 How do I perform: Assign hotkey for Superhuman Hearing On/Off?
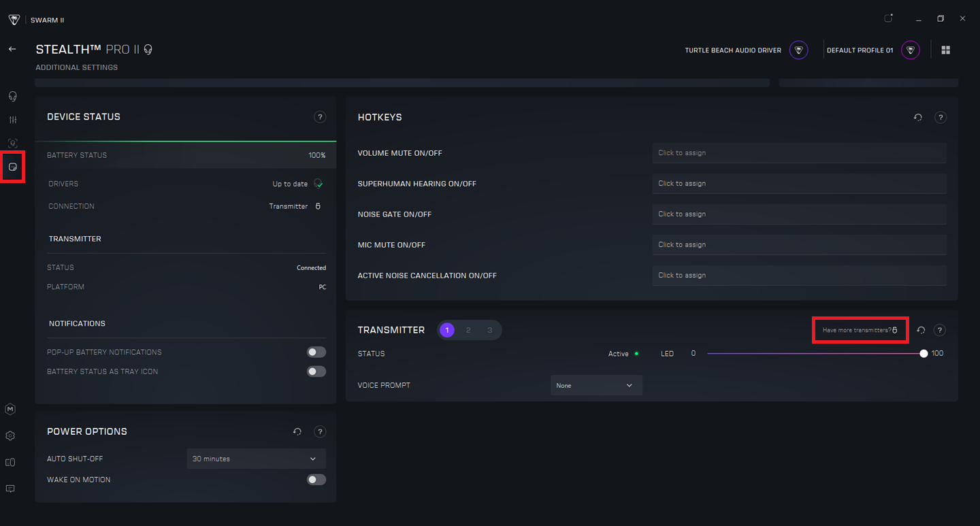click(x=799, y=184)
